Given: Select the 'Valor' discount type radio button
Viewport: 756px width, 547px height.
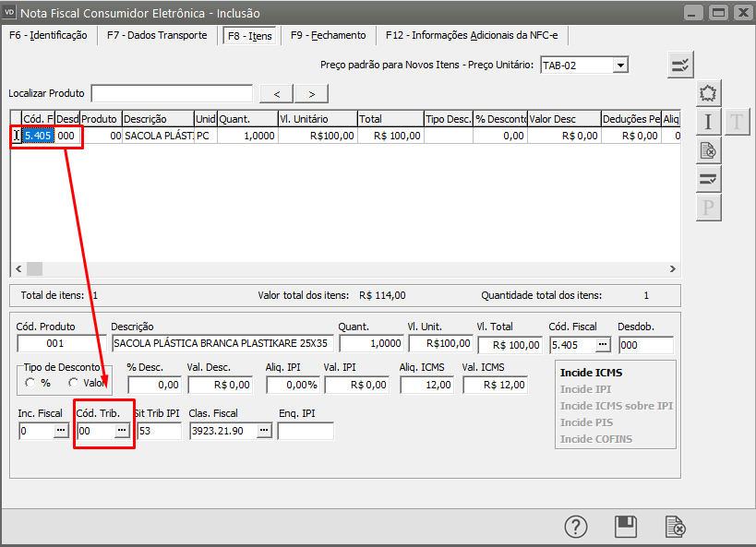Looking at the screenshot, I should (x=75, y=383).
